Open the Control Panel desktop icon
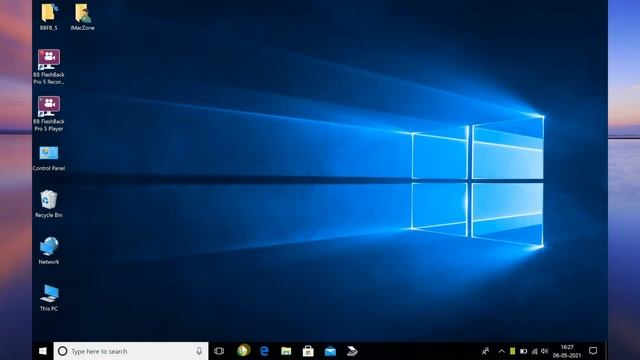The height and width of the screenshot is (360, 640). tap(49, 158)
